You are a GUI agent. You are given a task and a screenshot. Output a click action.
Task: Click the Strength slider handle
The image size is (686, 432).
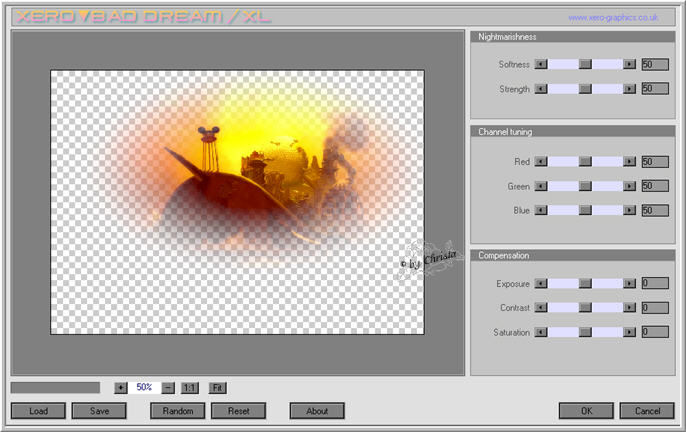coord(585,89)
